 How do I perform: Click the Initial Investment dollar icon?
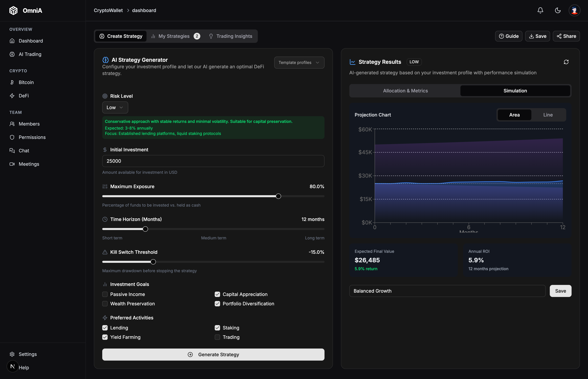coord(105,150)
